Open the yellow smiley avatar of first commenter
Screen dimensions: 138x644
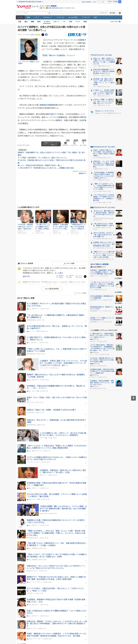click(x=19, y=269)
